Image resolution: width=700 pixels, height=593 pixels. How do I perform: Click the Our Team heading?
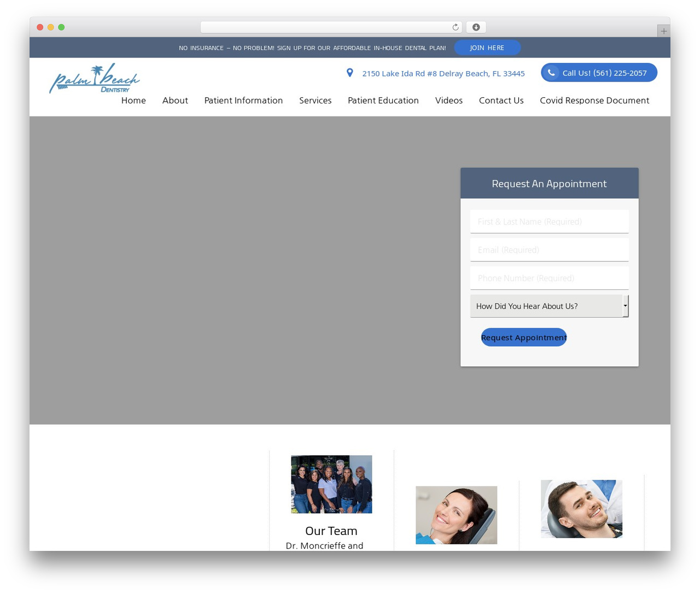331,531
